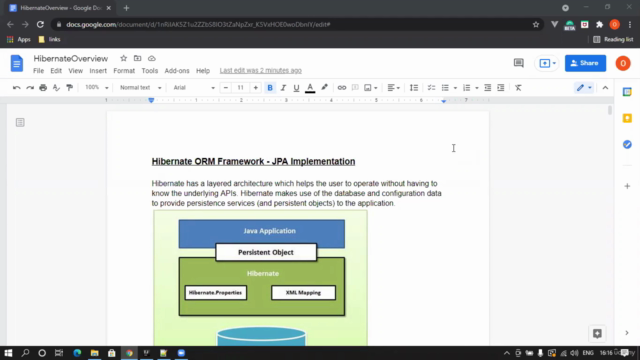Open the Normal text style dropdown
This screenshot has height=360, width=640.
coord(140,87)
